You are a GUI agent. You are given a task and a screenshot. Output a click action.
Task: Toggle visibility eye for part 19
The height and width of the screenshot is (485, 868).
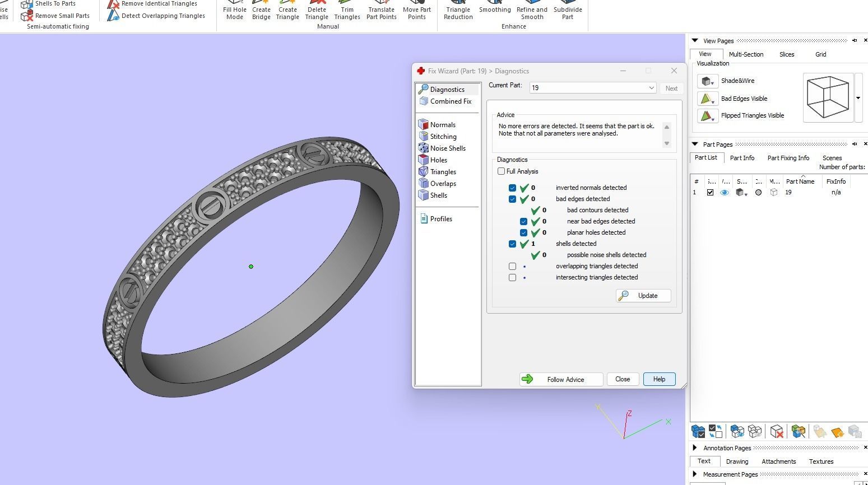click(x=725, y=193)
